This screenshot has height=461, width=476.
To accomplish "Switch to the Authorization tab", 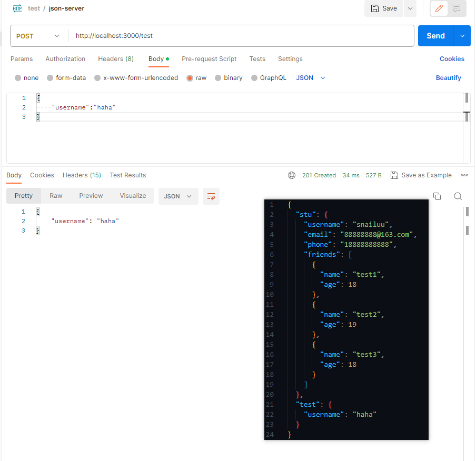I will click(65, 59).
